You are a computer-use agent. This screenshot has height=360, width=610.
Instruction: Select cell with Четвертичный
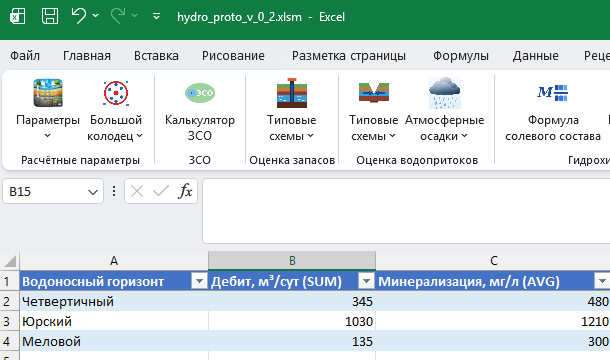click(114, 301)
